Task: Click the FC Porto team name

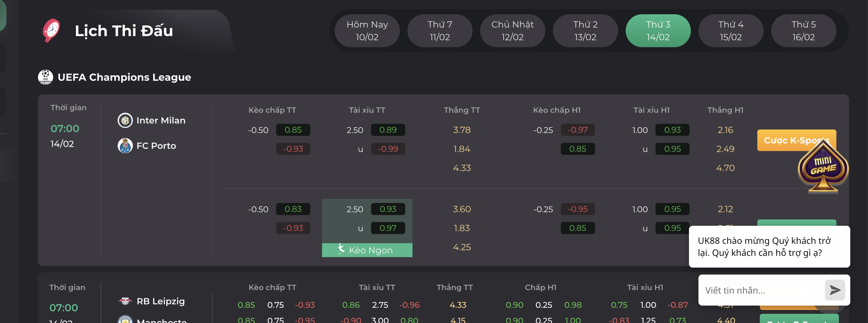Action: click(156, 146)
